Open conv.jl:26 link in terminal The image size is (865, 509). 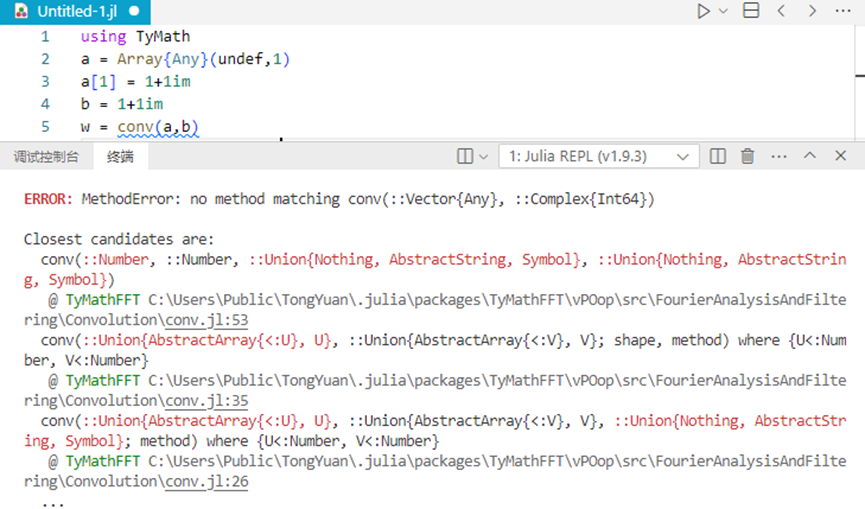[207, 481]
